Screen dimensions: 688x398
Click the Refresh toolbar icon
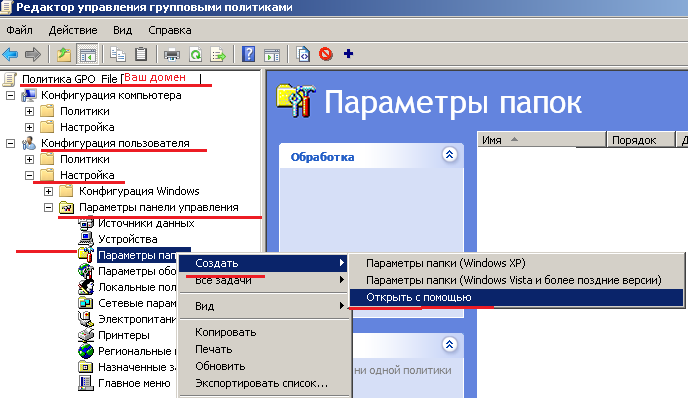195,55
